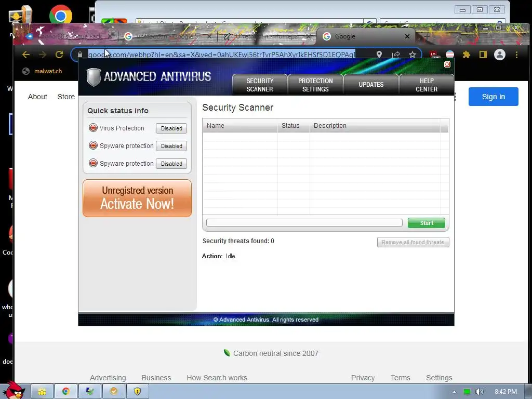Open the How Search works link
The image size is (532, 399).
coord(217,378)
